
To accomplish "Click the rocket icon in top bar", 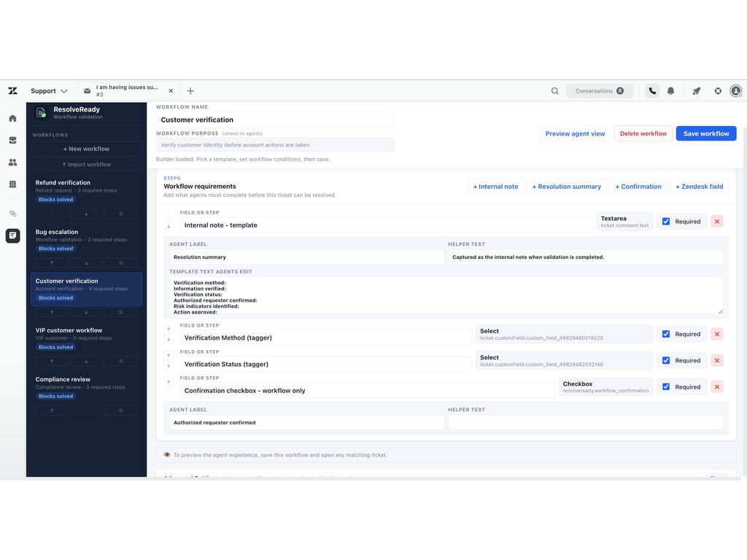I will [x=697, y=91].
